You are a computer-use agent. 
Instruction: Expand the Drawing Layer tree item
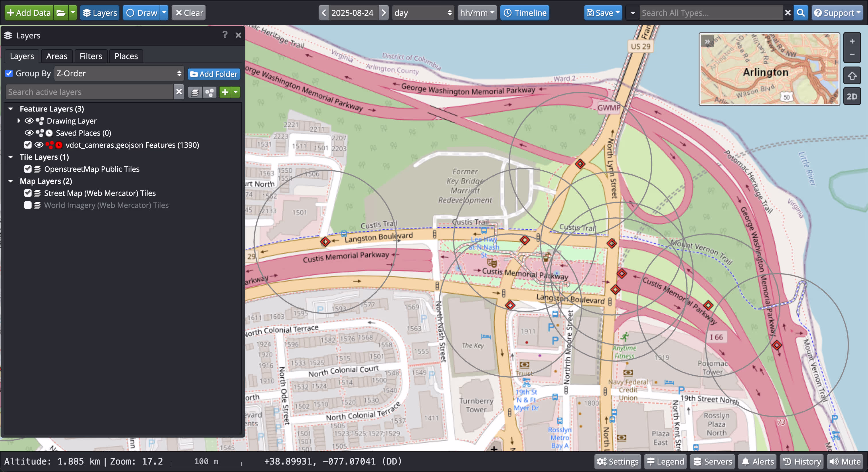[x=19, y=121]
